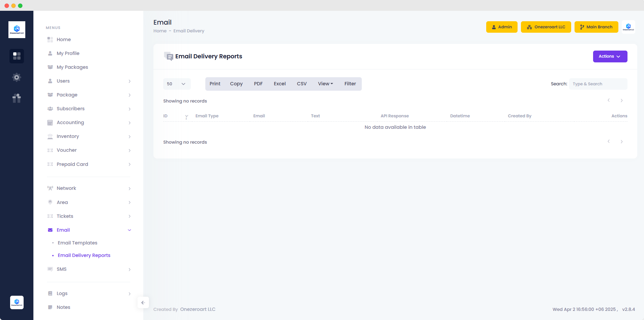Click the Network antenna icon

pyautogui.click(x=50, y=188)
